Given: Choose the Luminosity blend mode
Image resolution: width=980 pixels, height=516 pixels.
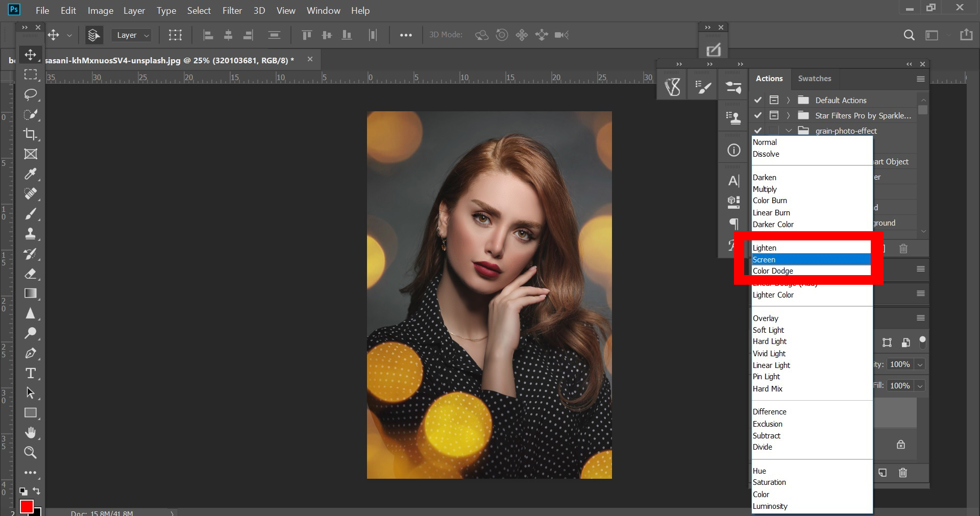Looking at the screenshot, I should 812,506.
